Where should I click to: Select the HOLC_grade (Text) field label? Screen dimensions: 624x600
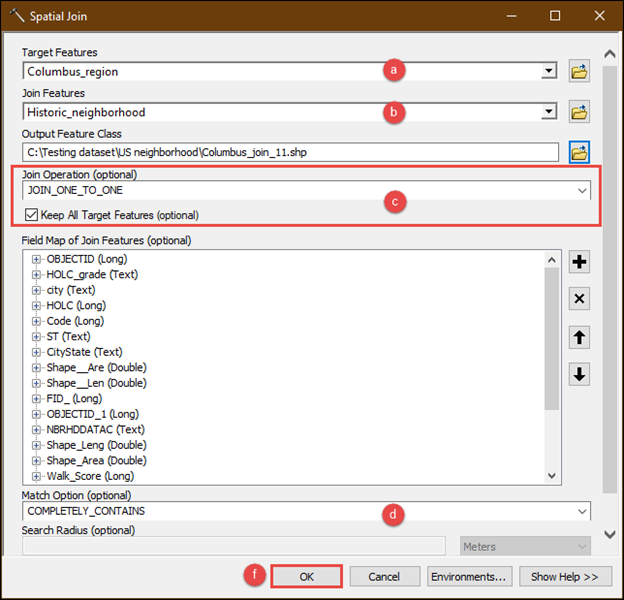pyautogui.click(x=92, y=275)
